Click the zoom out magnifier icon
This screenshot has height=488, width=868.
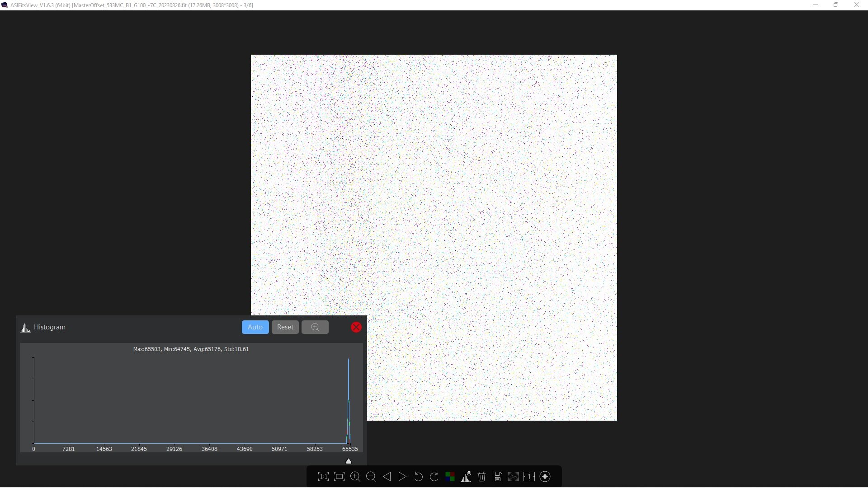click(x=371, y=477)
